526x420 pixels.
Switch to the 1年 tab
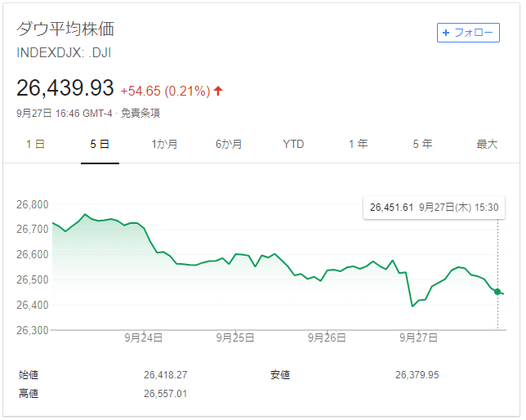click(358, 145)
